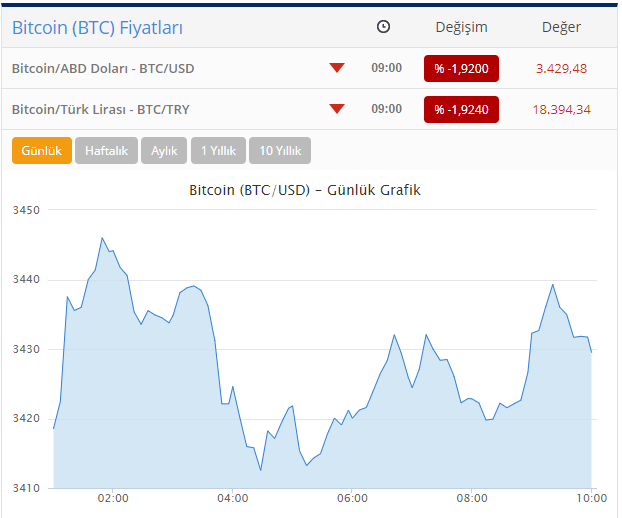Open the 1 Yıllık chart tab

click(218, 150)
